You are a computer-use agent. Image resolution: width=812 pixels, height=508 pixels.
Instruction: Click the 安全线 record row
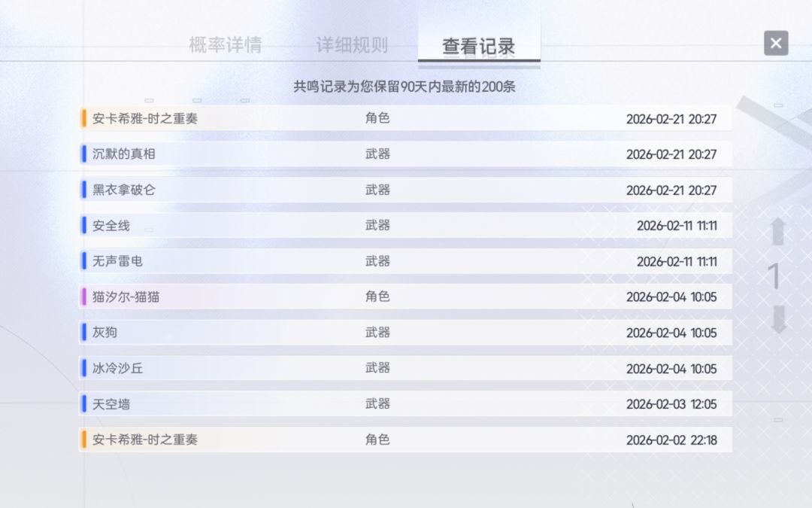[x=405, y=226]
